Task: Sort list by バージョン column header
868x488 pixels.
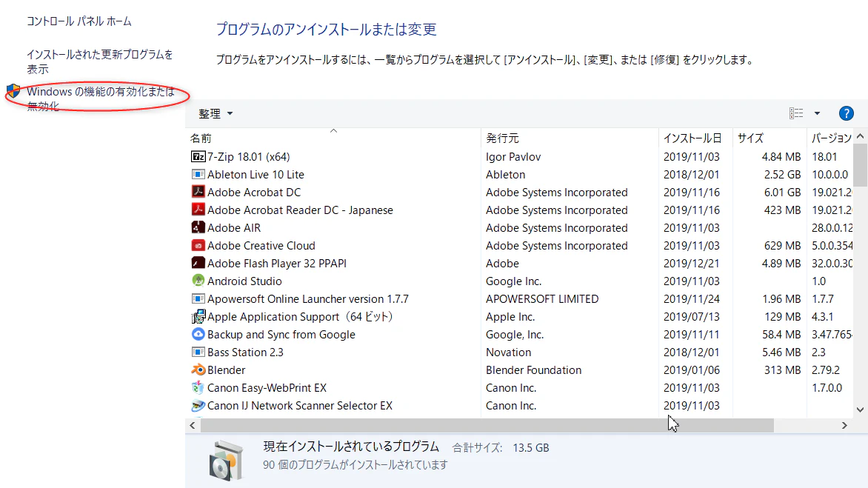Action: coord(830,138)
